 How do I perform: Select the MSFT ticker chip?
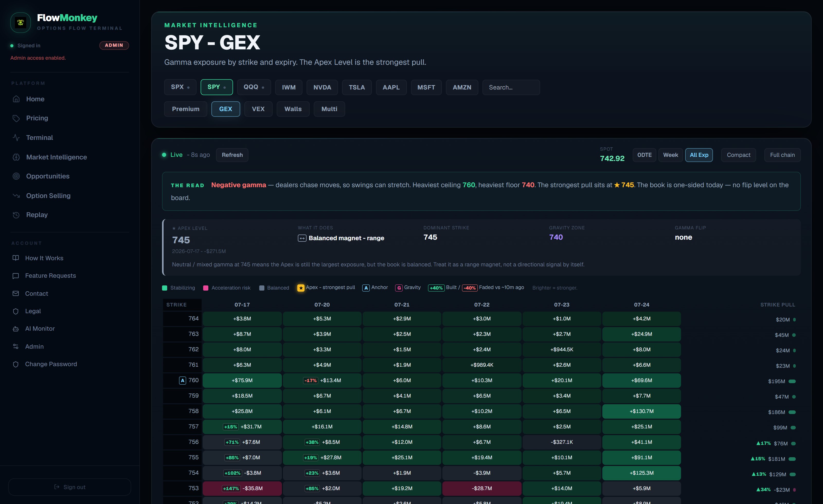pyautogui.click(x=426, y=87)
